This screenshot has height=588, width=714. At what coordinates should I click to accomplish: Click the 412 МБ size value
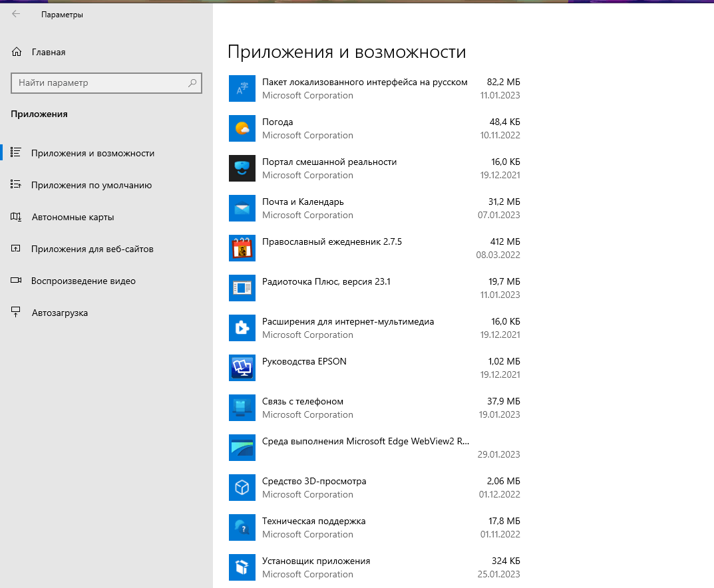pos(505,241)
